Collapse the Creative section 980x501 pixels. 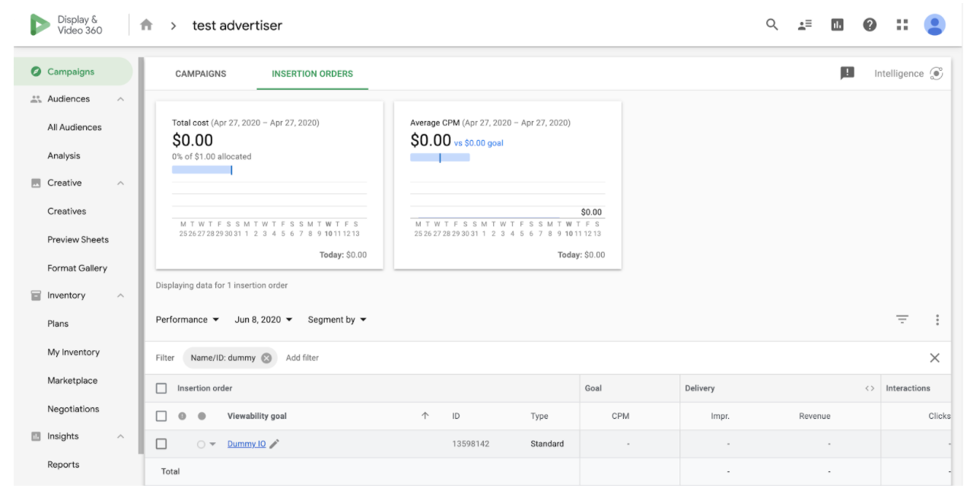tap(120, 183)
